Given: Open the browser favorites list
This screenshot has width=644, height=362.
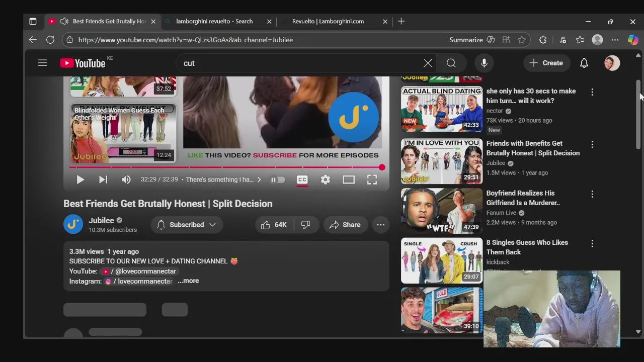Looking at the screenshot, I should 580,40.
